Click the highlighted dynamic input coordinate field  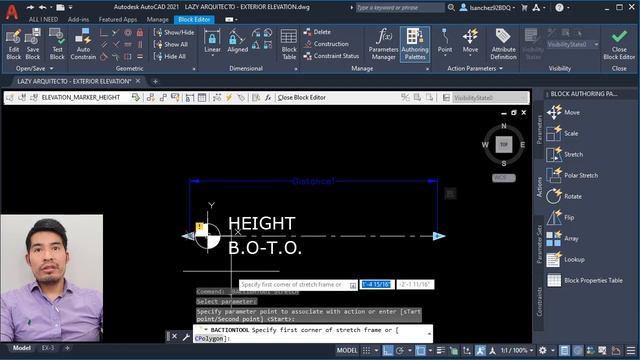376,284
